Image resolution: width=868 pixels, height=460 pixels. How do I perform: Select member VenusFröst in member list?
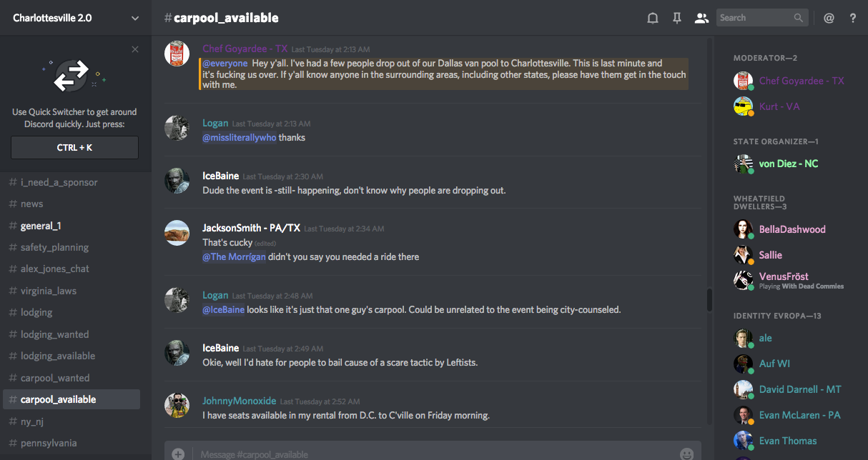(x=784, y=276)
